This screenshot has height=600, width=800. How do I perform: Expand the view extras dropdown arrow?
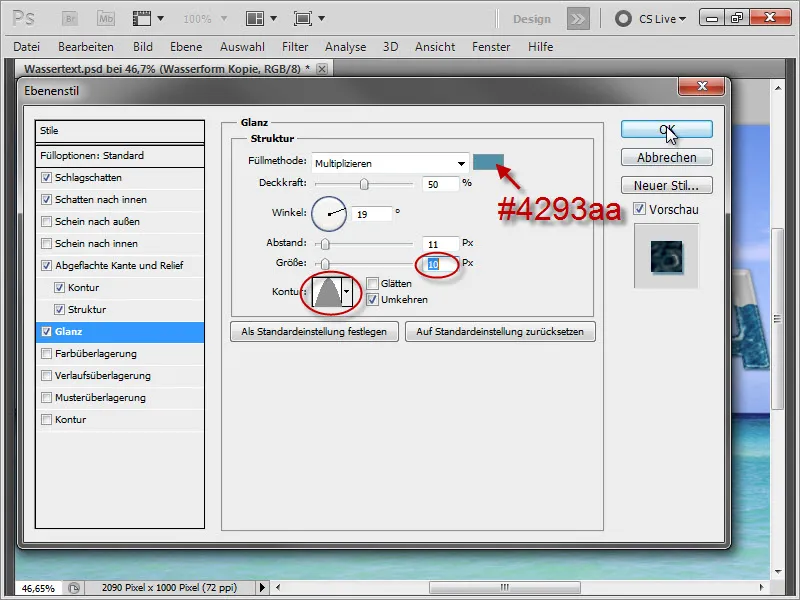click(x=160, y=18)
